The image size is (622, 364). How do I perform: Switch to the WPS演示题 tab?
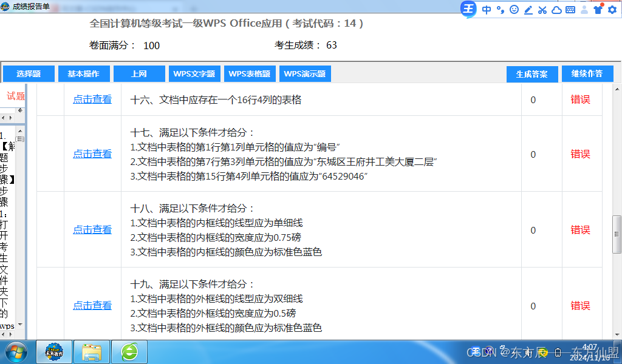(x=305, y=74)
